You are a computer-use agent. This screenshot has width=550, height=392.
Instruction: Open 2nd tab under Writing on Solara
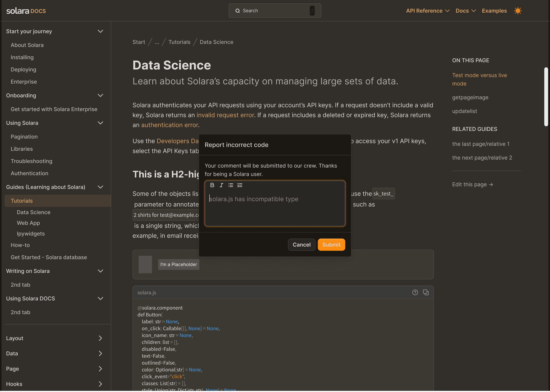(x=20, y=285)
